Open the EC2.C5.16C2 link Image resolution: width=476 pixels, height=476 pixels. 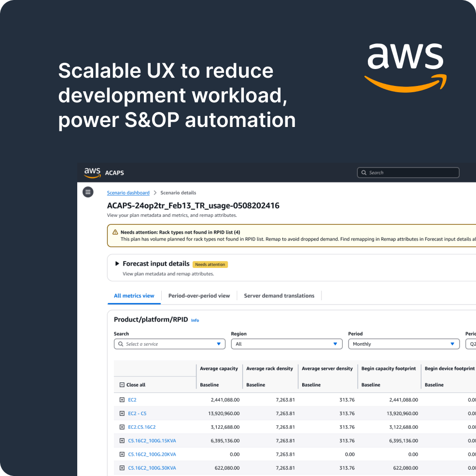pyautogui.click(x=142, y=427)
